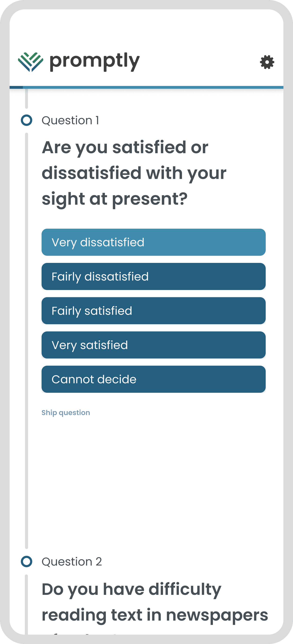Choose the Very dissatisfied answer
The height and width of the screenshot is (644, 293).
click(x=153, y=242)
